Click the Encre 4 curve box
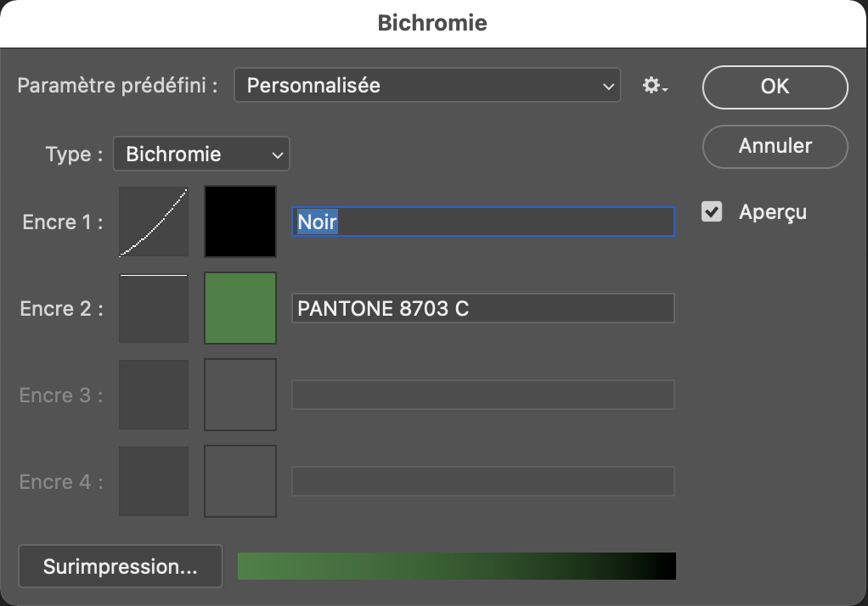 [x=154, y=481]
